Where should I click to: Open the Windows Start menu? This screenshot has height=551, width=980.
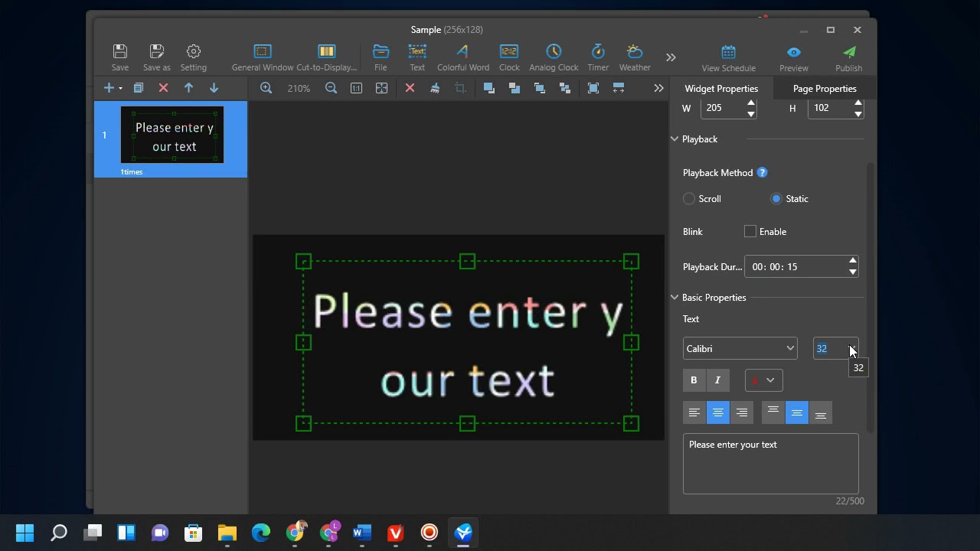pyautogui.click(x=24, y=533)
